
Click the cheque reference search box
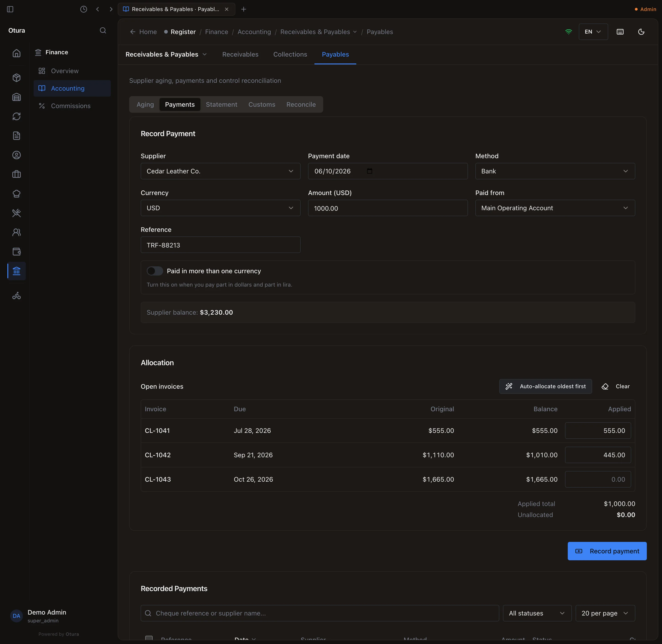point(320,613)
